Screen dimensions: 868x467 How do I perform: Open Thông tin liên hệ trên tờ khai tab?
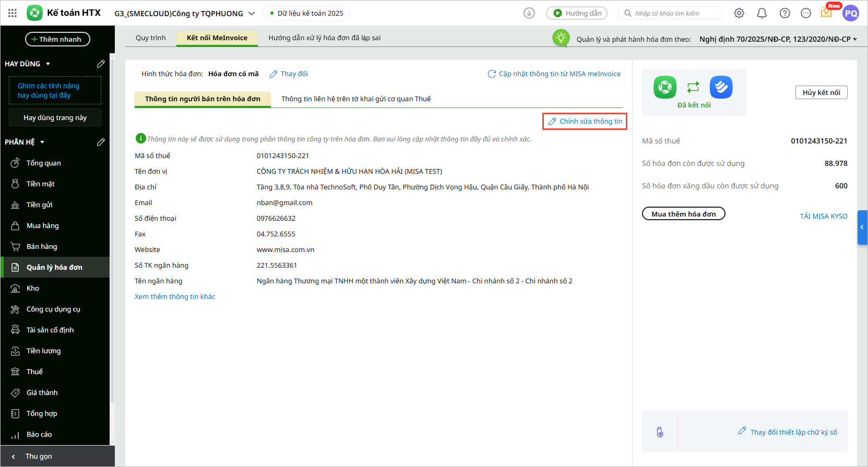coord(356,99)
